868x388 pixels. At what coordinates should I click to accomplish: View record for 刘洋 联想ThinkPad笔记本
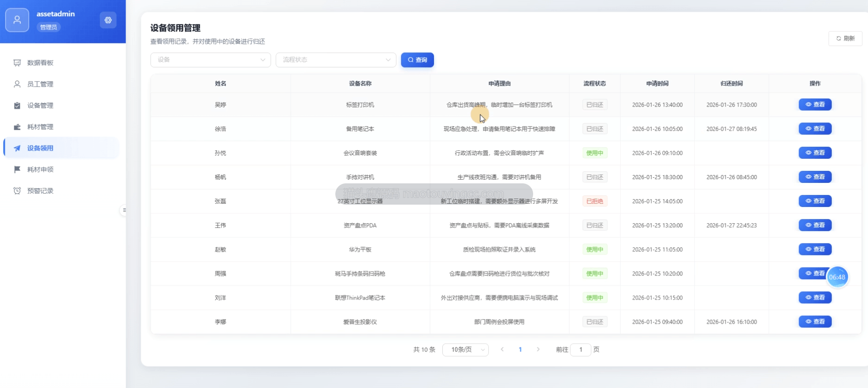(815, 298)
